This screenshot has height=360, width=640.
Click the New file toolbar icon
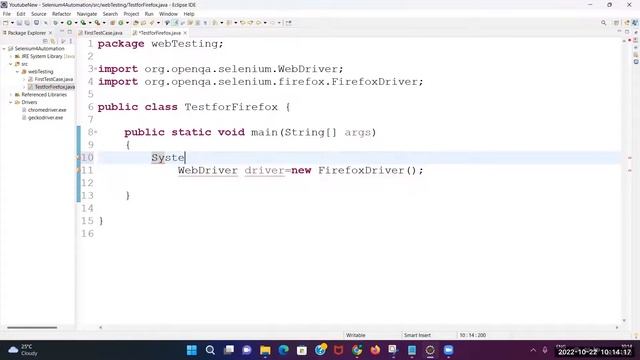(x=5, y=23)
